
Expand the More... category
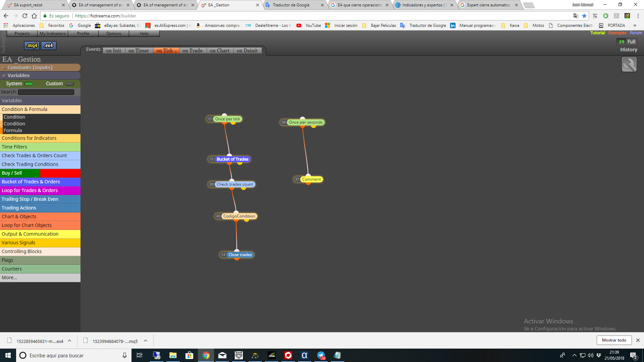(x=40, y=278)
